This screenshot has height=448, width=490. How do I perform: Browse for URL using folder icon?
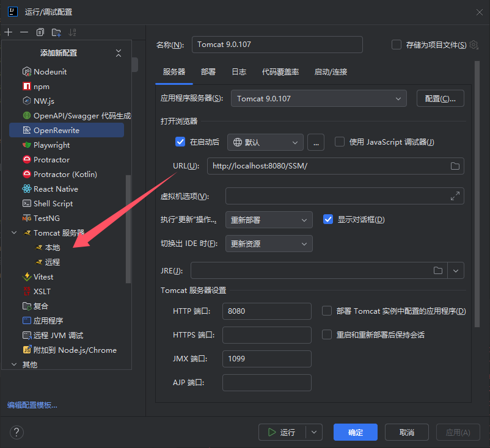455,166
